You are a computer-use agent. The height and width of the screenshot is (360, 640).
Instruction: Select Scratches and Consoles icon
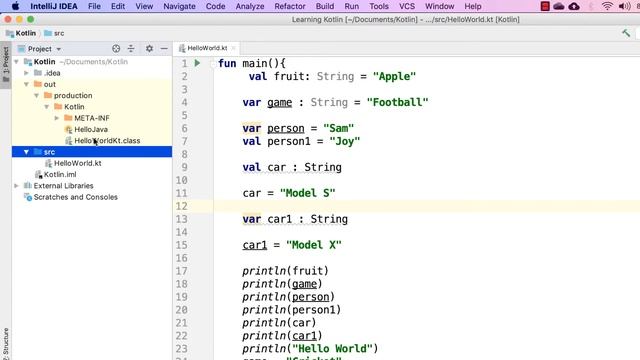coord(28,197)
